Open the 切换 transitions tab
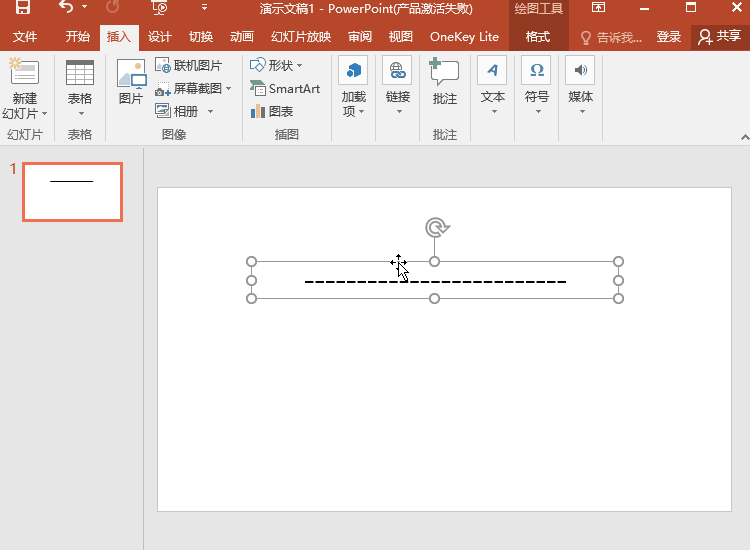The image size is (750, 550). 201,37
